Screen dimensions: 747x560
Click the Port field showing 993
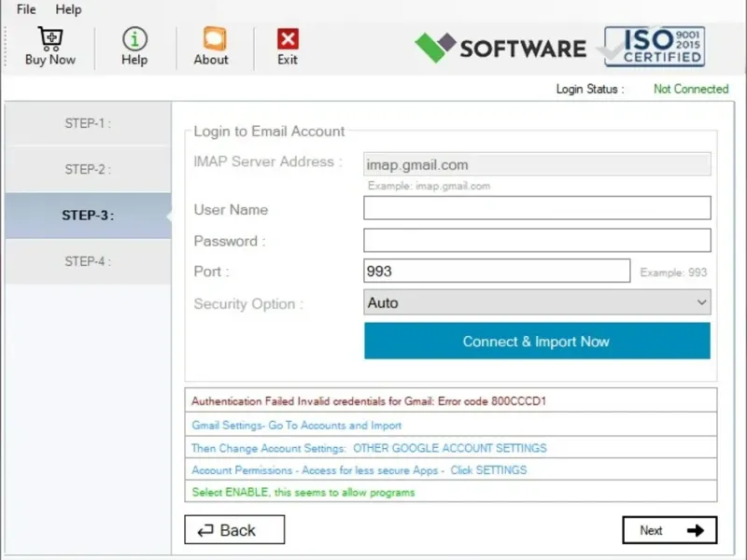(497, 271)
